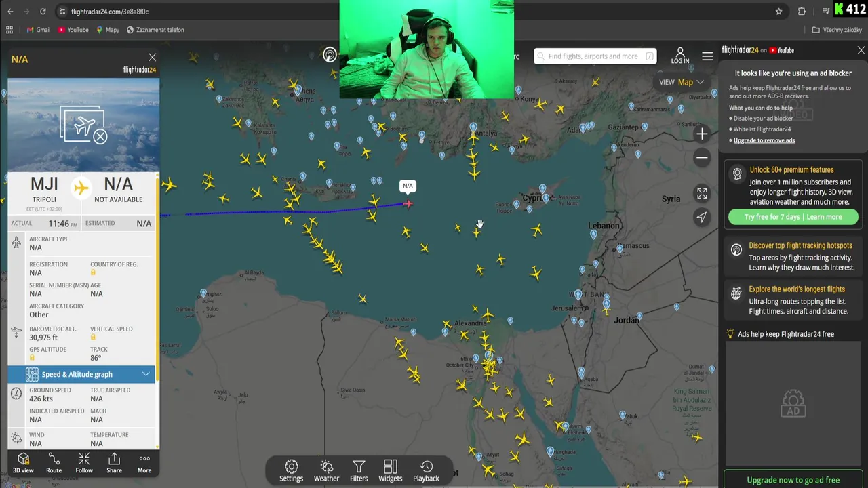868x488 pixels.
Task: Bookmark this page with the star
Action: [x=778, y=12]
